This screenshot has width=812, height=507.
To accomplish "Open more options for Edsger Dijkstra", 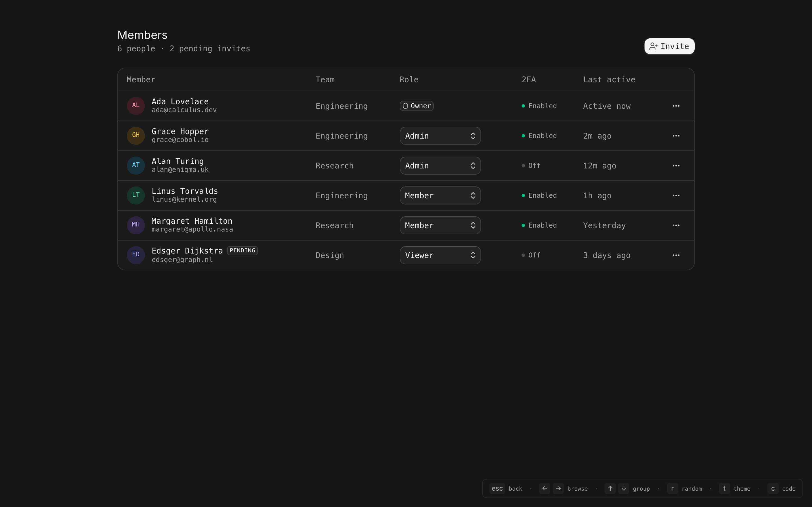I will pyautogui.click(x=676, y=255).
